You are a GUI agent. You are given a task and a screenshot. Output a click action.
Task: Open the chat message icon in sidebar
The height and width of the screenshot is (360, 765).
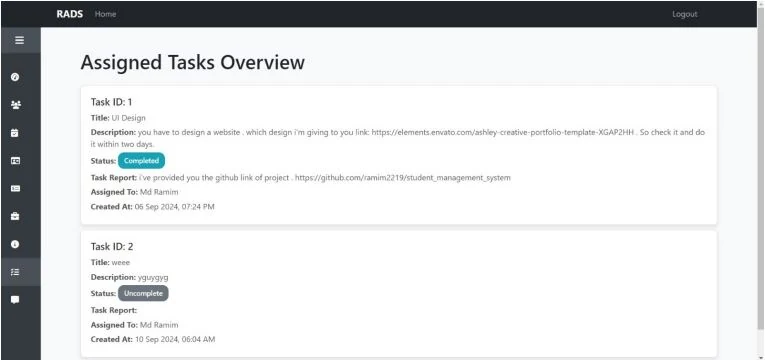click(15, 300)
